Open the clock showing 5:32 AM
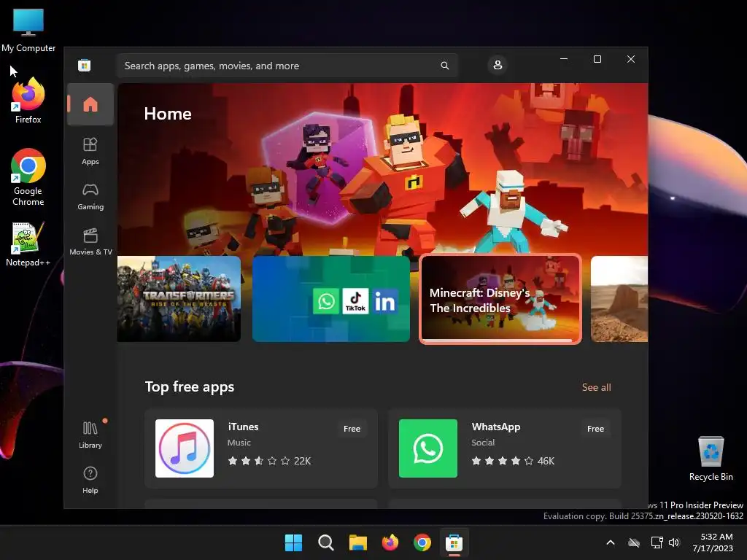Image resolution: width=747 pixels, height=560 pixels. [x=713, y=542]
